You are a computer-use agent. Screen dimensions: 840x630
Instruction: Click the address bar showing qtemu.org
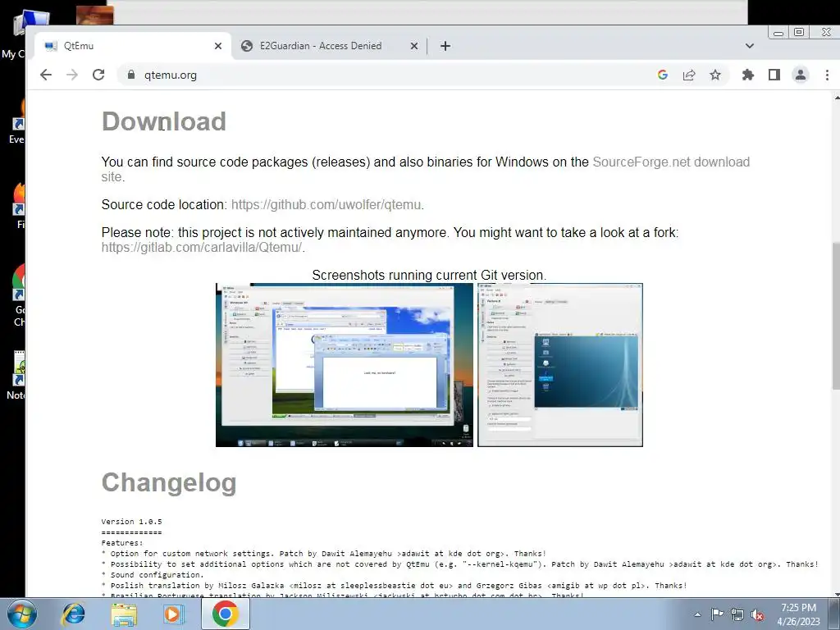[x=396, y=75]
